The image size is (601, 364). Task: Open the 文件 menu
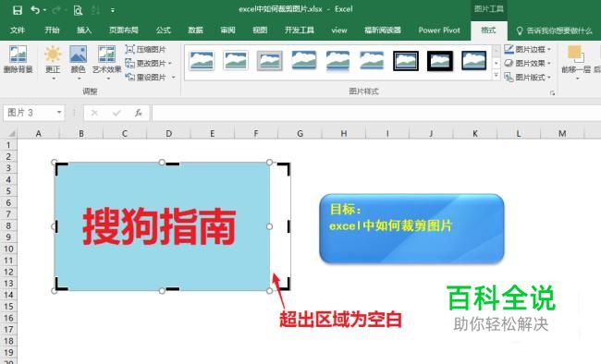click(18, 30)
